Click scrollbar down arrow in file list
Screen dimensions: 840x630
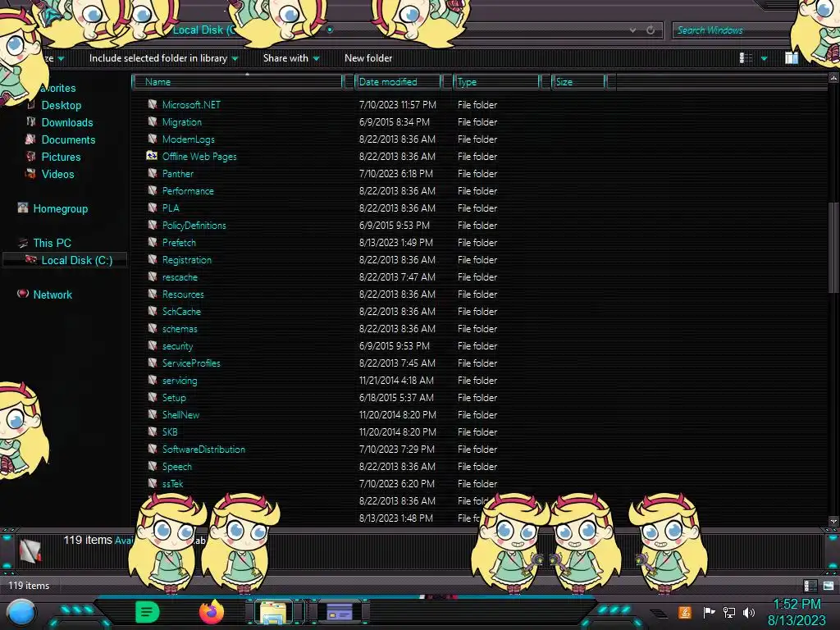pyautogui.click(x=833, y=521)
